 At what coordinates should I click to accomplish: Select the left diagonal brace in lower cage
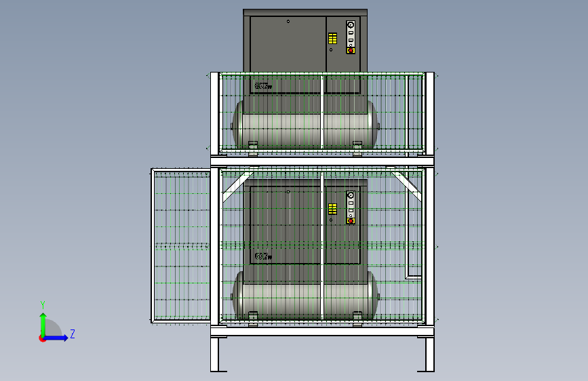[237, 186]
